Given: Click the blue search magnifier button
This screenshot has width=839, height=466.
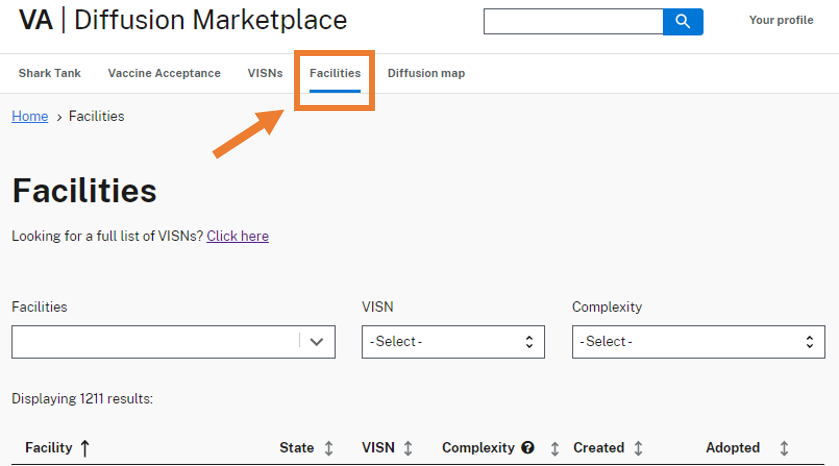Looking at the screenshot, I should point(683,21).
